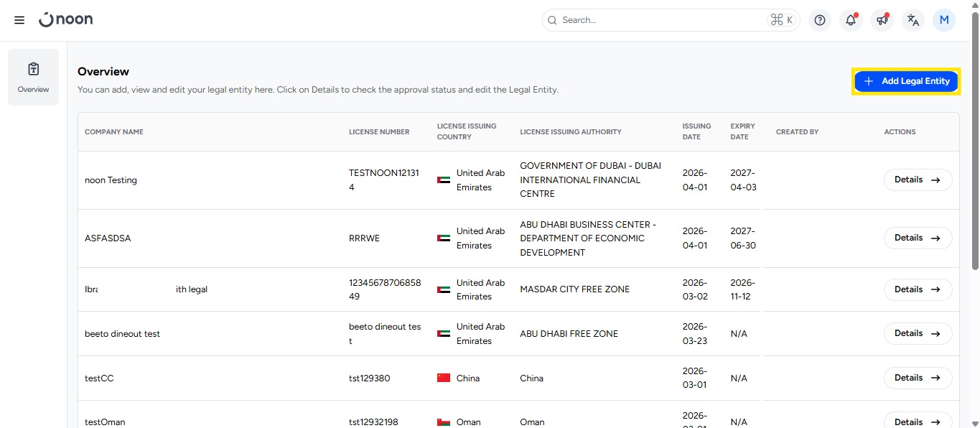
Task: Open Details for ASFASDSA entity
Action: point(918,238)
